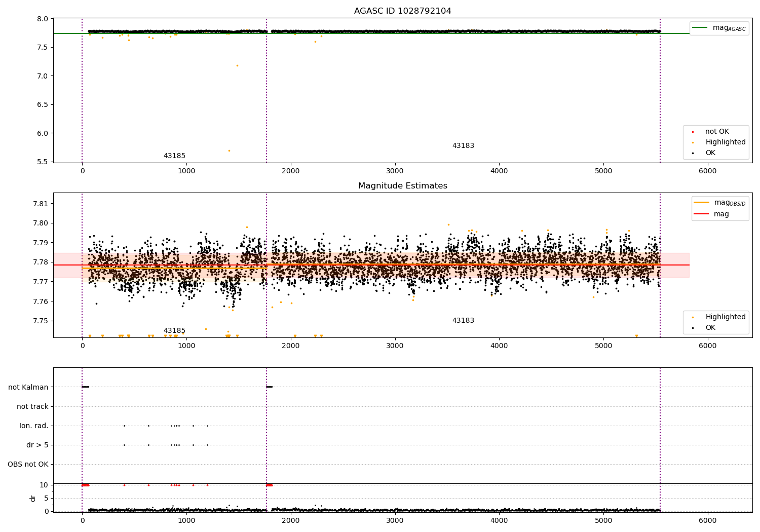Screen dimensions: 760x532
Task: Click the rotated "dr" axis label
Action: 33,498
